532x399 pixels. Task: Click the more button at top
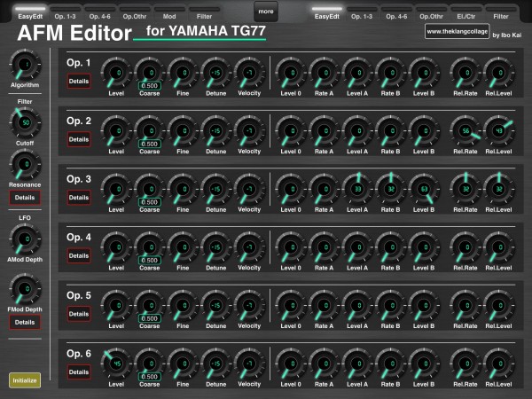(266, 12)
